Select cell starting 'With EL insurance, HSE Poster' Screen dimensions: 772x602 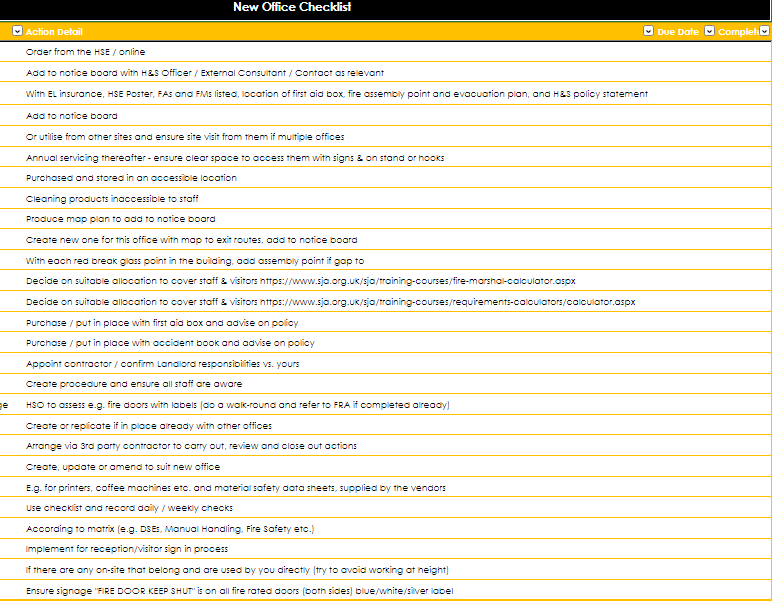click(x=337, y=94)
